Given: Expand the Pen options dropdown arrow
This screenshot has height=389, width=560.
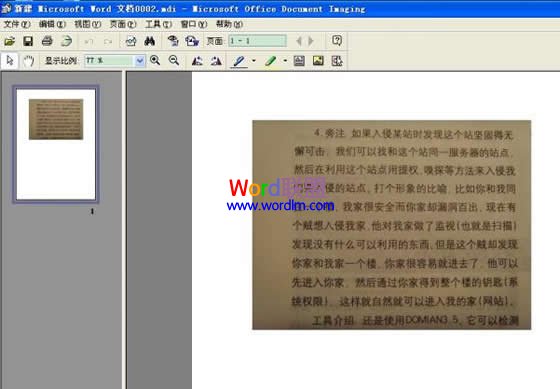Looking at the screenshot, I should click(254, 61).
